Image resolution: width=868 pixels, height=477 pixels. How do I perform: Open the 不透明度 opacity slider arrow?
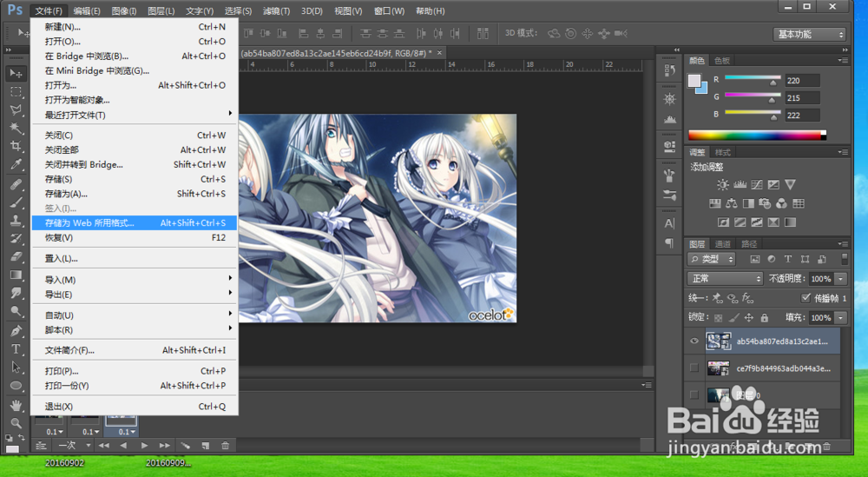[x=841, y=279]
